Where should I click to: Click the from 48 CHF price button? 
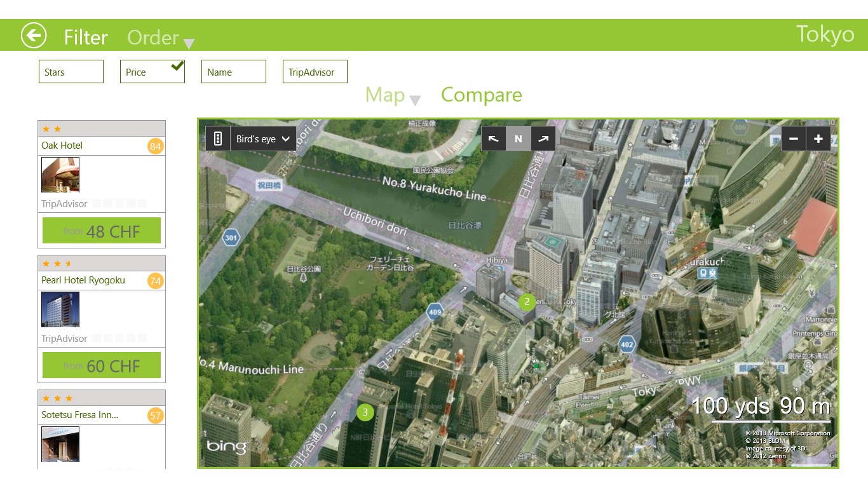[102, 231]
